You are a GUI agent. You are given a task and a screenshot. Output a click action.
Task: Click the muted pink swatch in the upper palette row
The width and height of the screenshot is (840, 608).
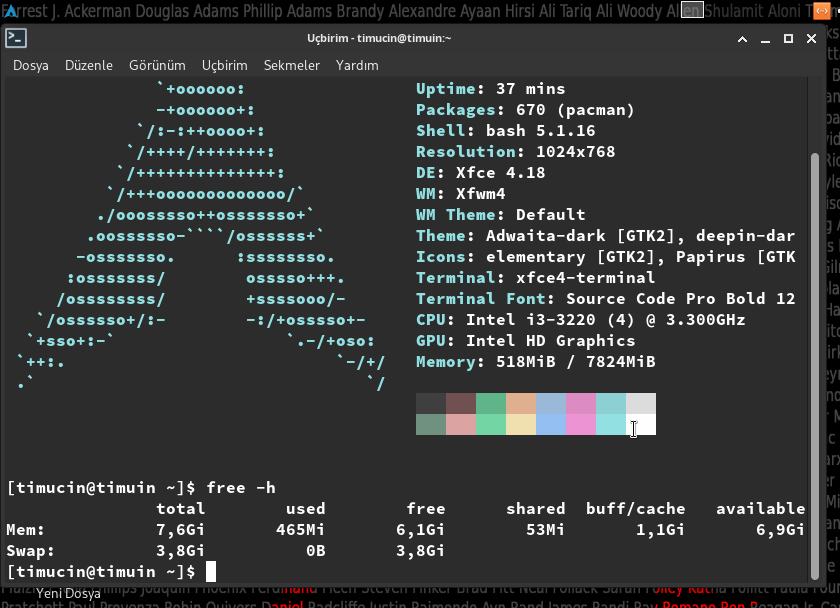pyautogui.click(x=581, y=403)
